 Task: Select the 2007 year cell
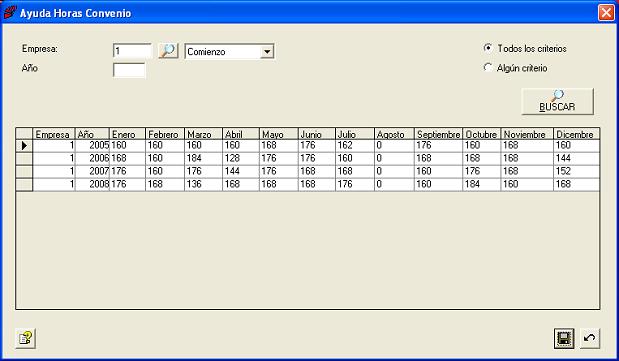coord(92,172)
